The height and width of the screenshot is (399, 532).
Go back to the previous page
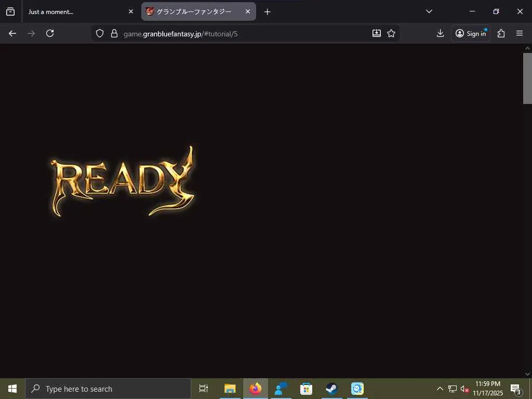tap(12, 33)
